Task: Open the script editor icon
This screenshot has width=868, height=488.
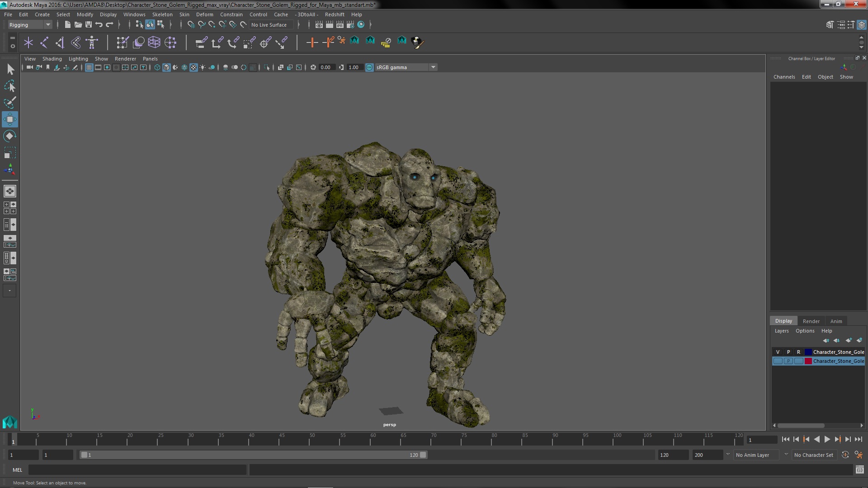Action: pyautogui.click(x=859, y=470)
